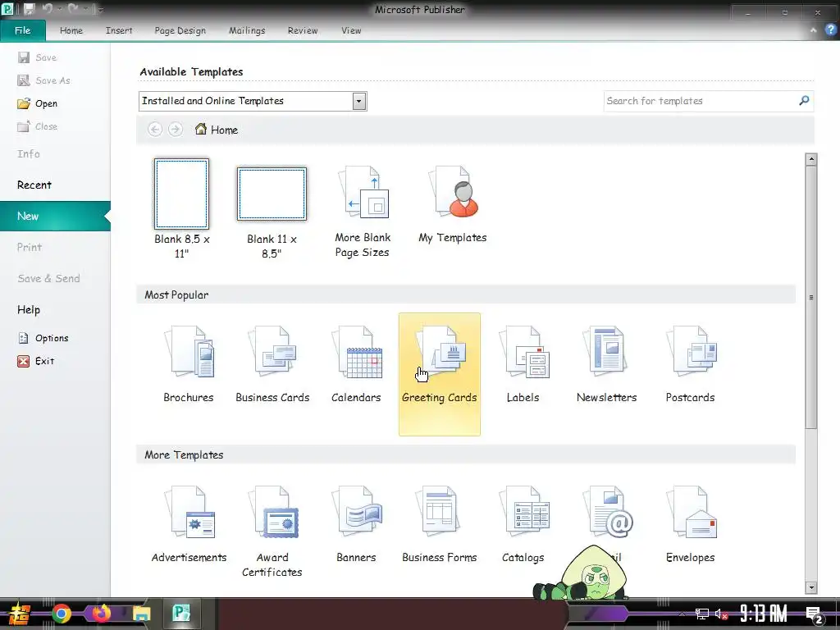
Task: Choose Save in the backstage menu
Action: (x=38, y=57)
